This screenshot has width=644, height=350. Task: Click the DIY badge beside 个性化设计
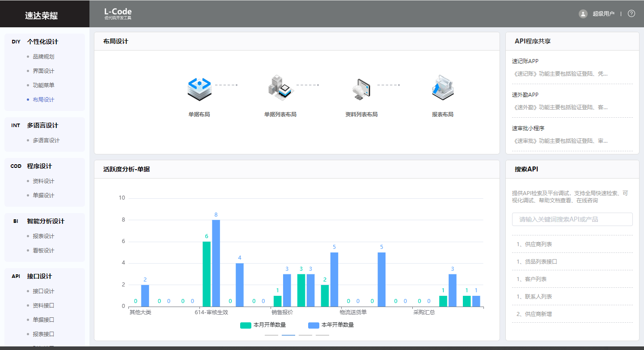click(x=16, y=42)
